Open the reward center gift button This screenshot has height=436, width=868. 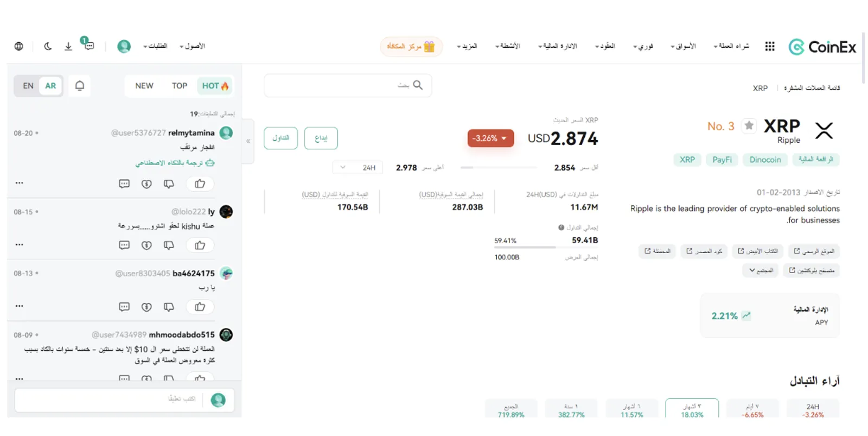pos(411,47)
